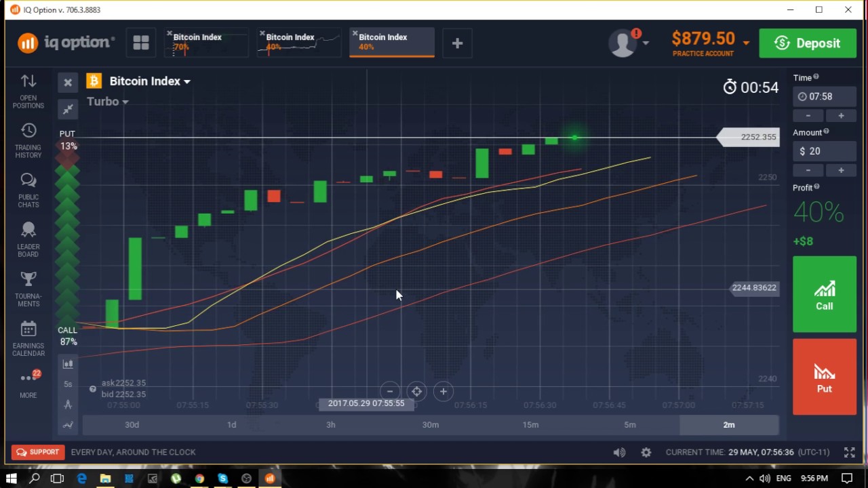This screenshot has height=488, width=868.
Task: Close the chart panel with X
Action: click(x=68, y=83)
